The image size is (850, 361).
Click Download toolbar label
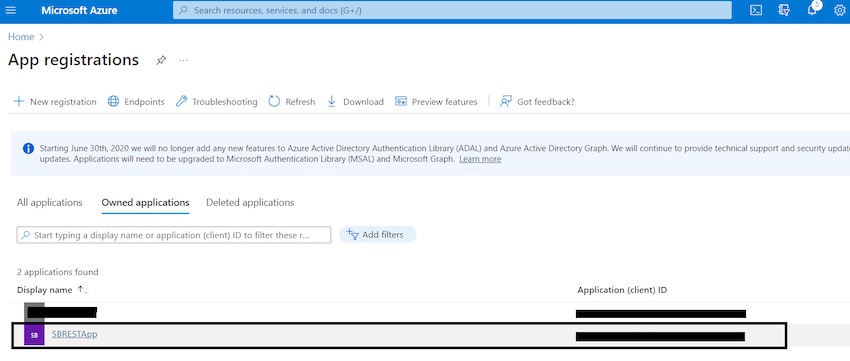pyautogui.click(x=363, y=101)
